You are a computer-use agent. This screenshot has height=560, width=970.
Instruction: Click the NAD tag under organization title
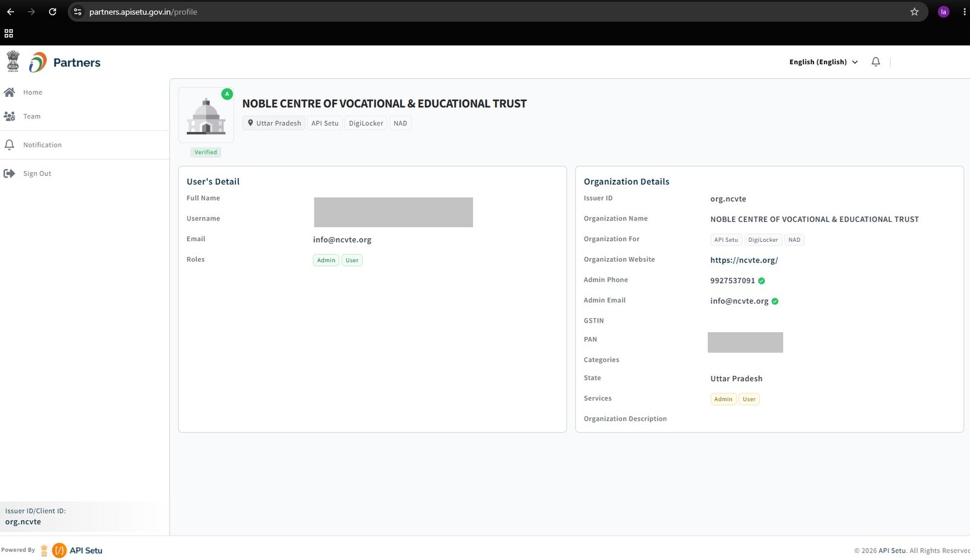click(400, 123)
